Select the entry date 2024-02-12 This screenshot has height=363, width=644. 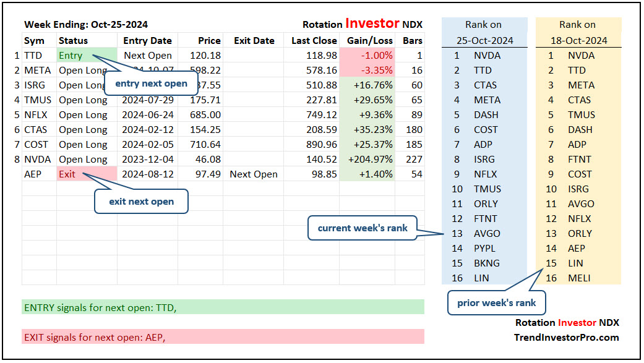pyautogui.click(x=148, y=129)
